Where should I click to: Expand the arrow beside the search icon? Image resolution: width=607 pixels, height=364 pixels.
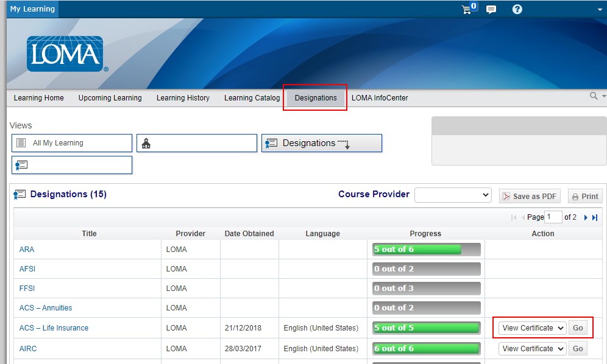(604, 96)
